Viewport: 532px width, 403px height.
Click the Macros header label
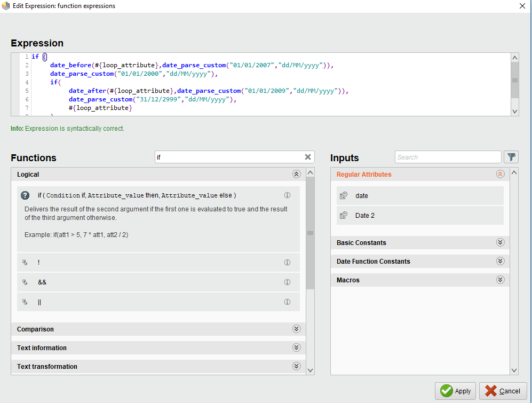point(348,280)
